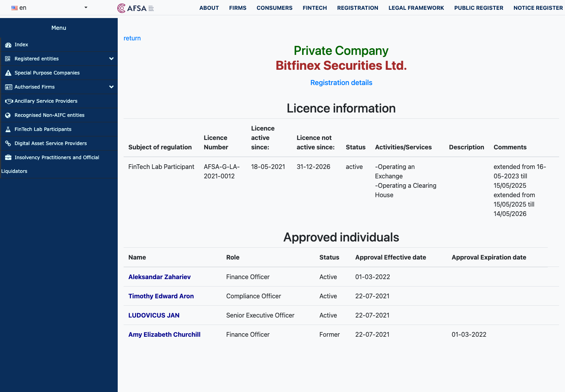Click the AFSA logo
Image resolution: width=565 pixels, height=392 pixels.
tap(136, 8)
